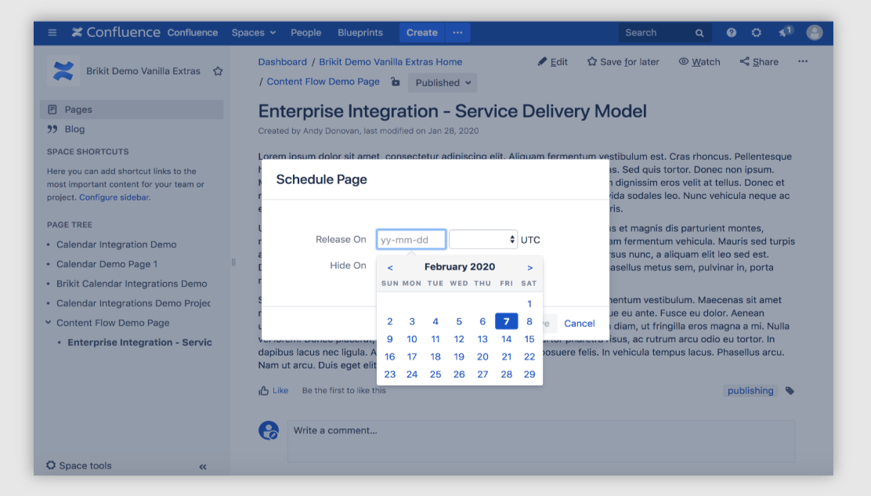Open the Blueprints menu
Screen dimensions: 871x496
point(360,33)
